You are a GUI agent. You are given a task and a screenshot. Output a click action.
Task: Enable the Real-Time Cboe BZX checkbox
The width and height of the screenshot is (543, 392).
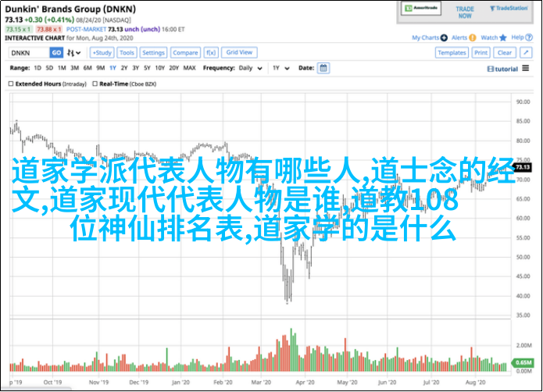point(95,84)
